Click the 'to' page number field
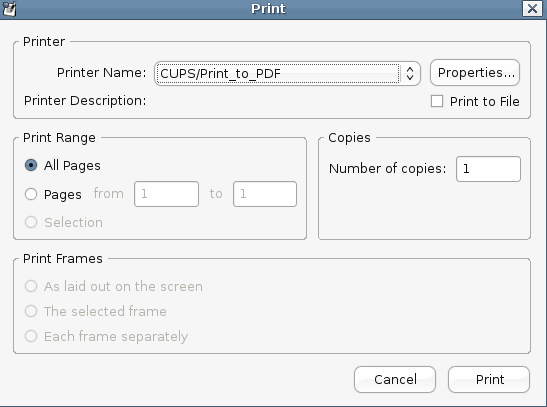Image resolution: width=547 pixels, height=407 pixels. point(265,194)
